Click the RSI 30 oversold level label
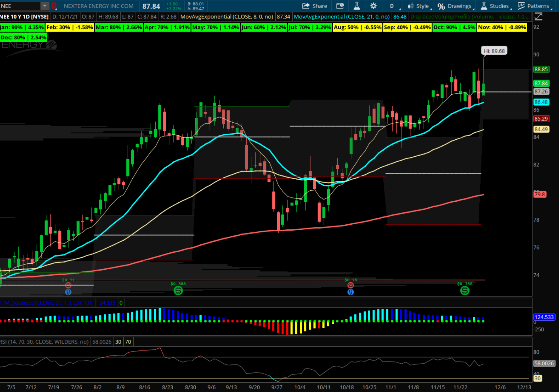The width and height of the screenshot is (559, 392). (537, 378)
